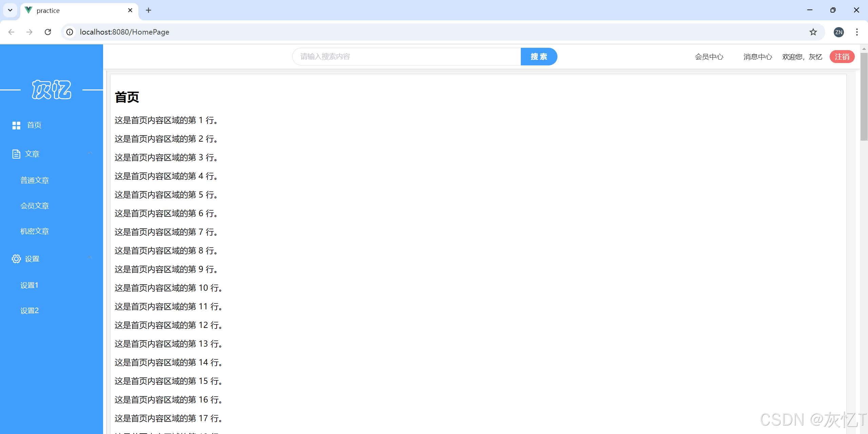Open the Chrome three-dot menu
Screen dimensions: 868x434
[857, 32]
